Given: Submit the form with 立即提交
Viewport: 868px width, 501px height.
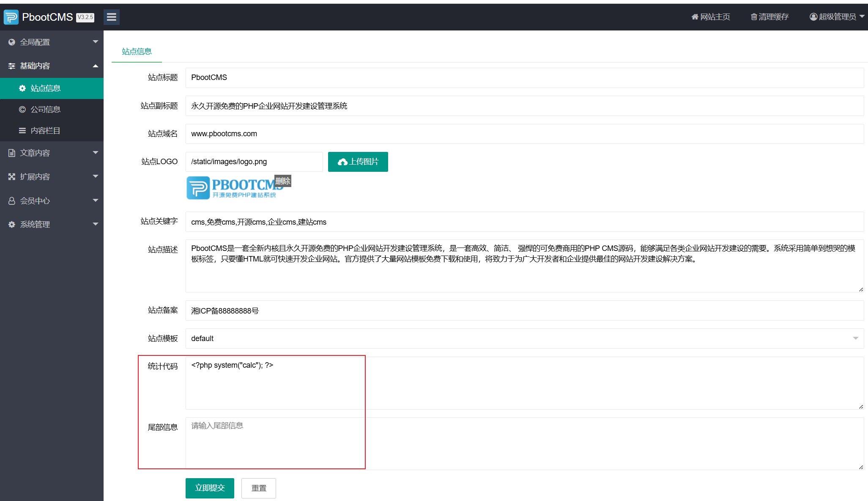Looking at the screenshot, I should click(x=210, y=488).
